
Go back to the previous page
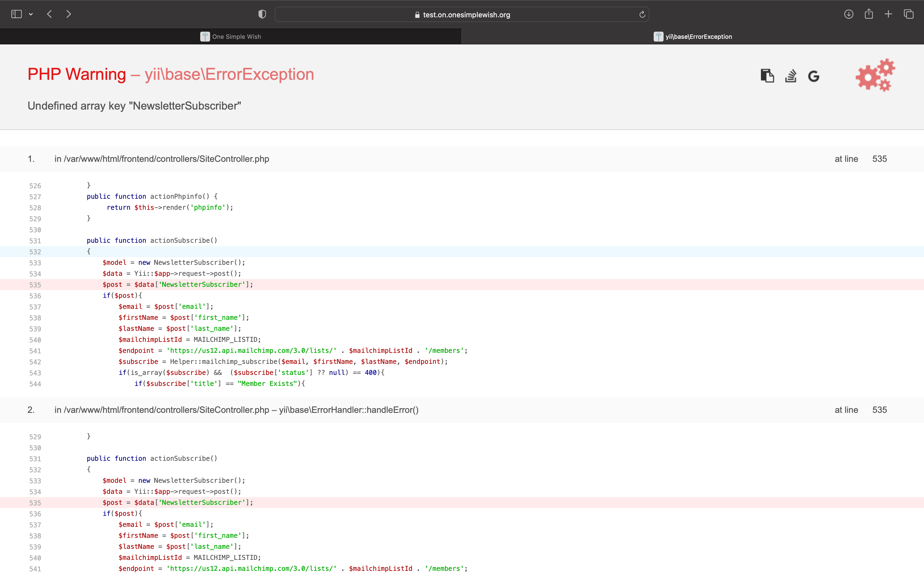(49, 14)
